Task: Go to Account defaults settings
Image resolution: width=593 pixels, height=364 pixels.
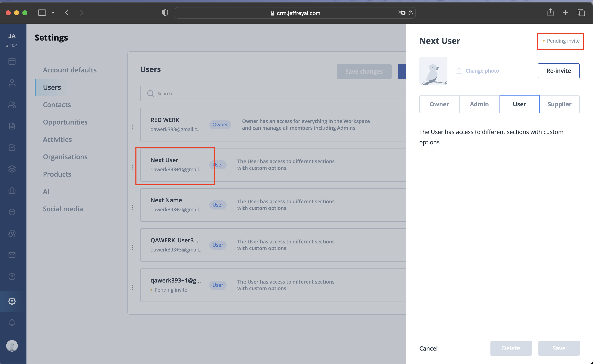Action: point(70,70)
